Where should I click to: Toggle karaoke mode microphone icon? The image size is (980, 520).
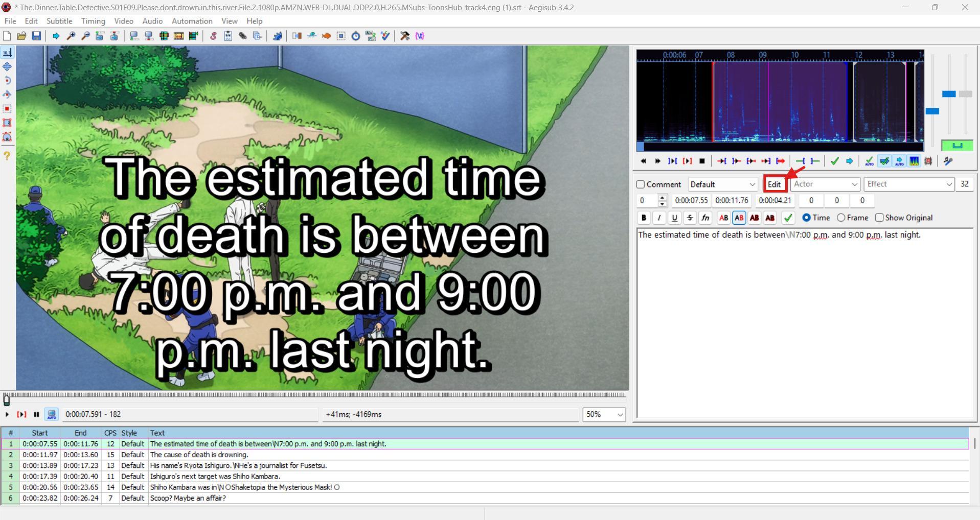[948, 161]
